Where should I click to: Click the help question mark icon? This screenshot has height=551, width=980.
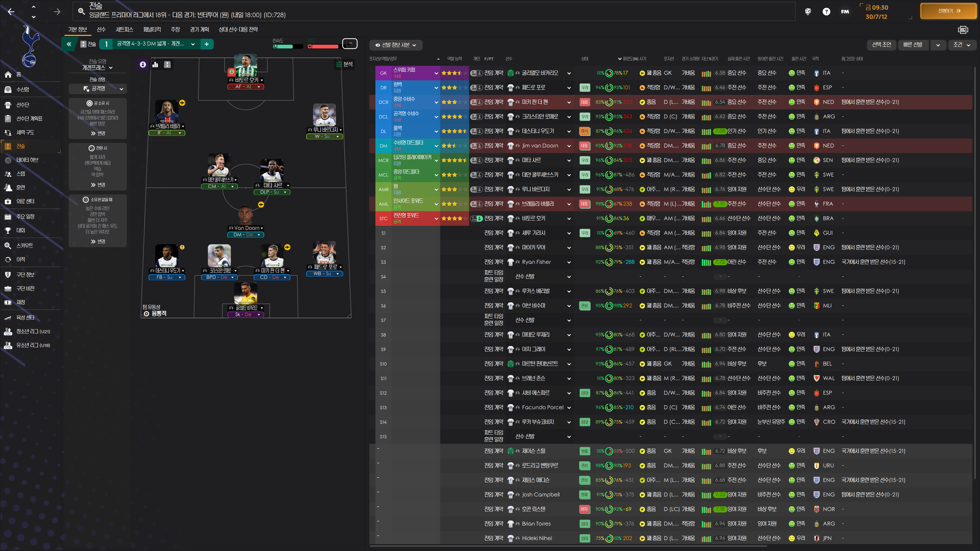[x=826, y=11]
